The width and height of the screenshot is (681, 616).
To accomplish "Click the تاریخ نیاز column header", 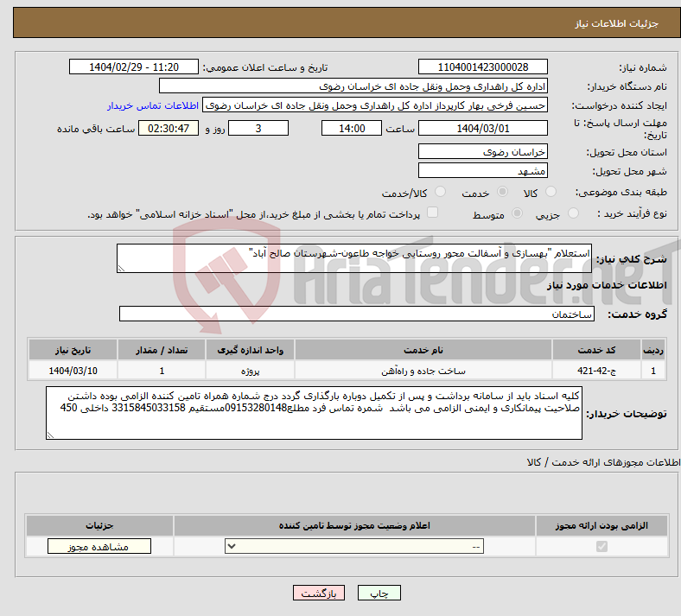I will pos(73,350).
